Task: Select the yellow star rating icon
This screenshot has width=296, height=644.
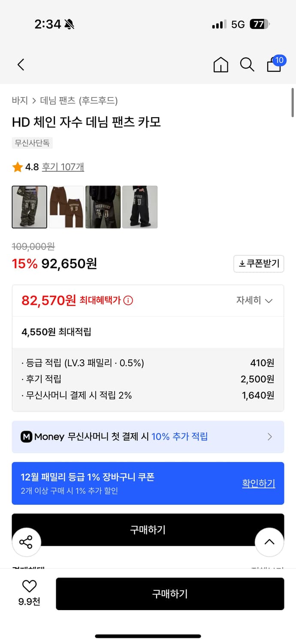Action: coord(17,167)
